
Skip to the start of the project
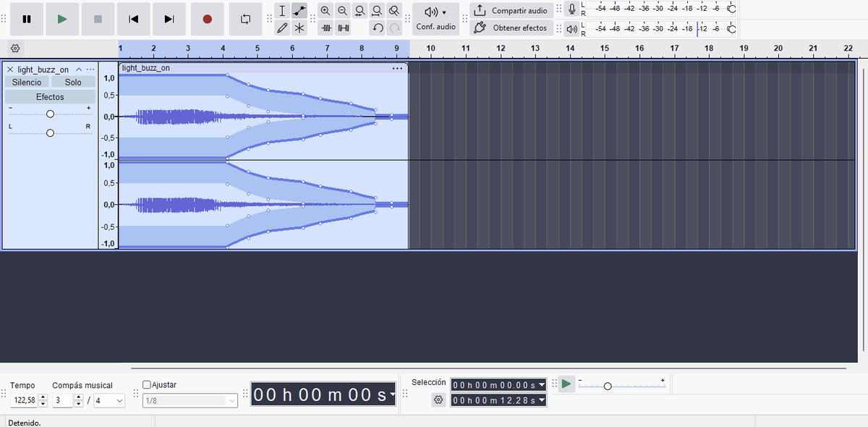(133, 20)
